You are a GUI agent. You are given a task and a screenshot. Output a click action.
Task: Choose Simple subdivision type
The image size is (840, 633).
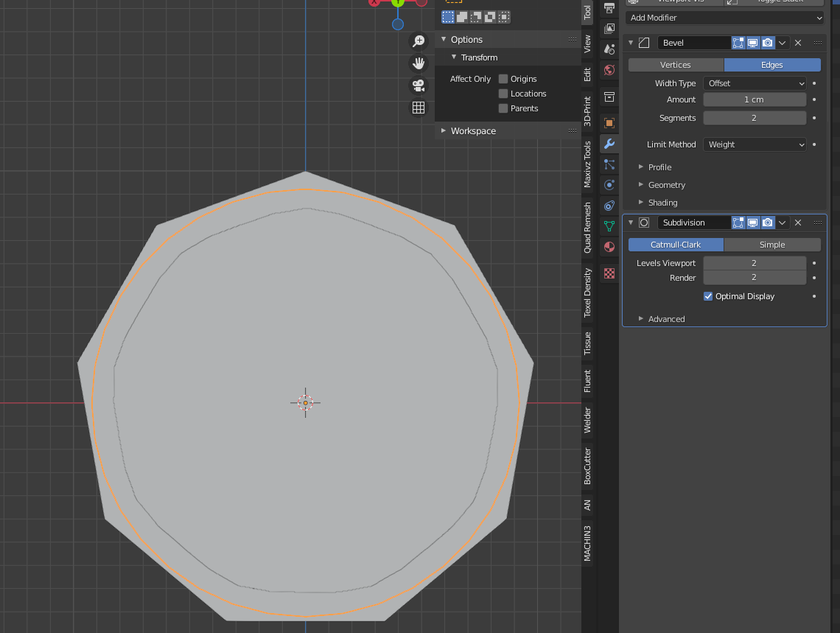click(x=772, y=245)
